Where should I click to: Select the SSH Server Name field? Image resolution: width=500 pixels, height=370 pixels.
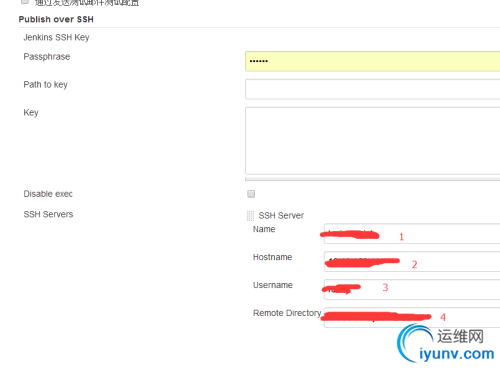coord(412,233)
